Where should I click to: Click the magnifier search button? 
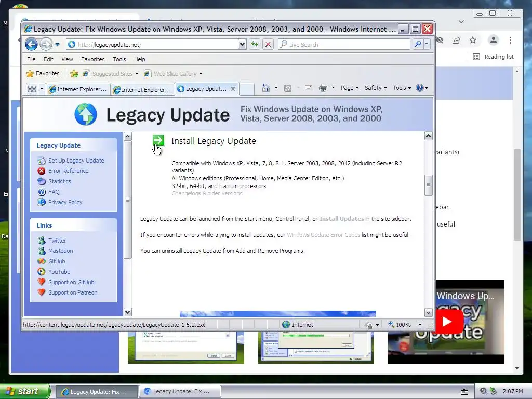418,44
